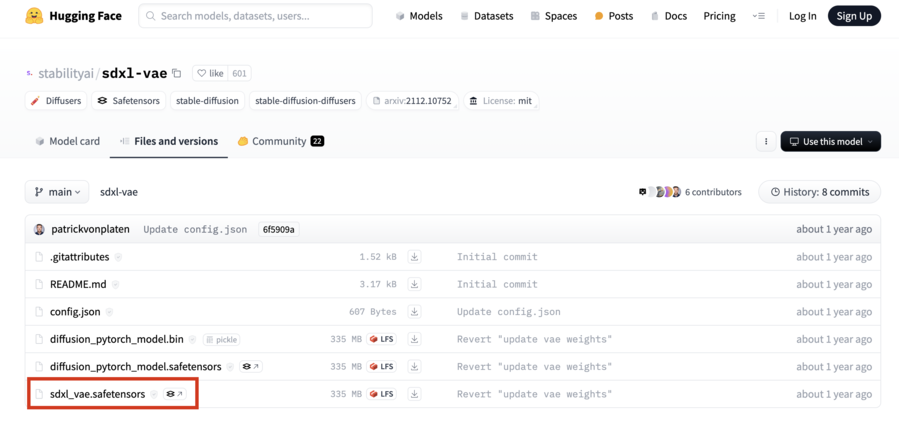Open the .gitattributes file
899x432 pixels.
[x=80, y=257]
